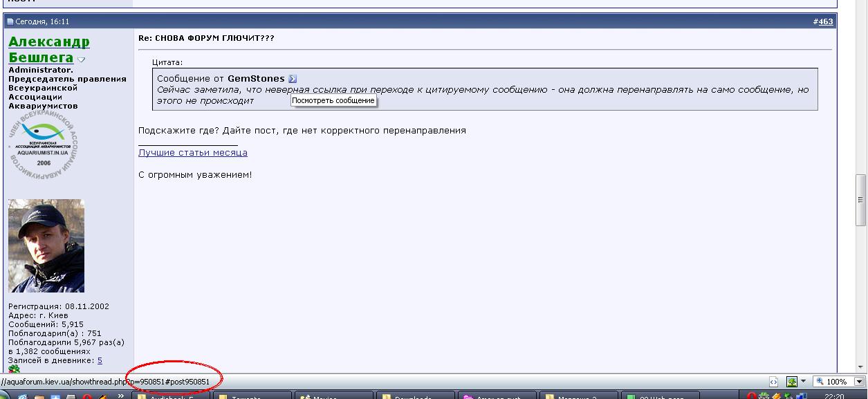Open the 100% zoom level dropdown

(x=860, y=382)
